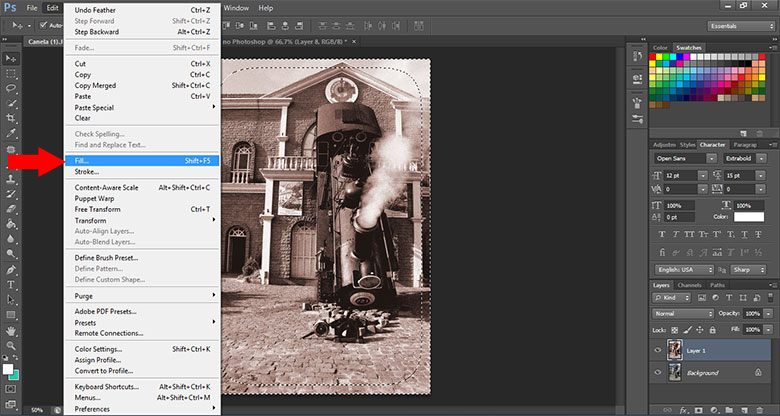Image resolution: width=780 pixels, height=416 pixels.
Task: Select the Eraser tool
Action: pyautogui.click(x=11, y=209)
